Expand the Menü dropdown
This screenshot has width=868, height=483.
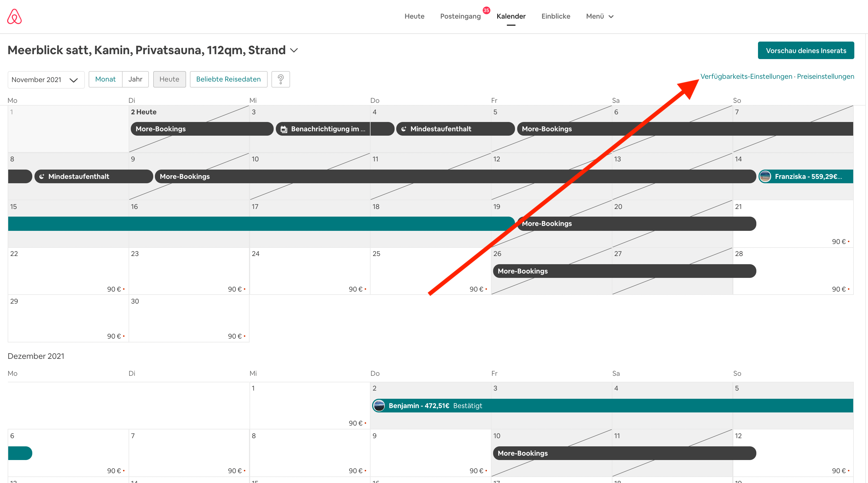(x=600, y=16)
